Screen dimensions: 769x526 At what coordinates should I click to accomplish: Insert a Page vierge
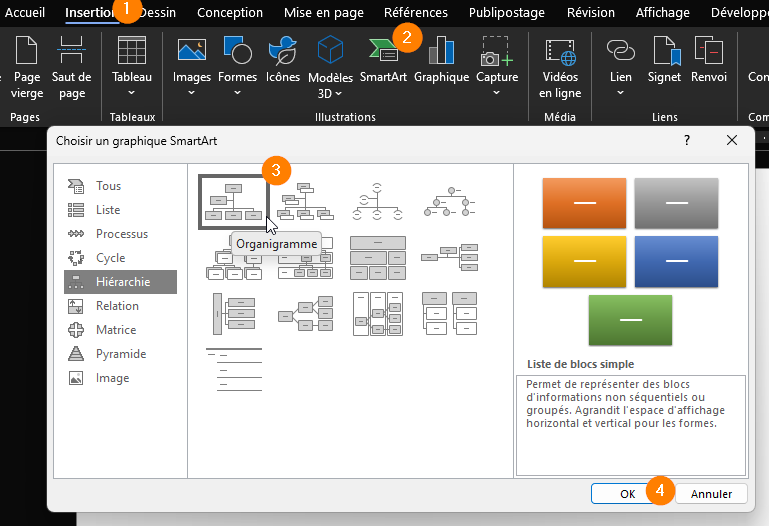[x=26, y=62]
